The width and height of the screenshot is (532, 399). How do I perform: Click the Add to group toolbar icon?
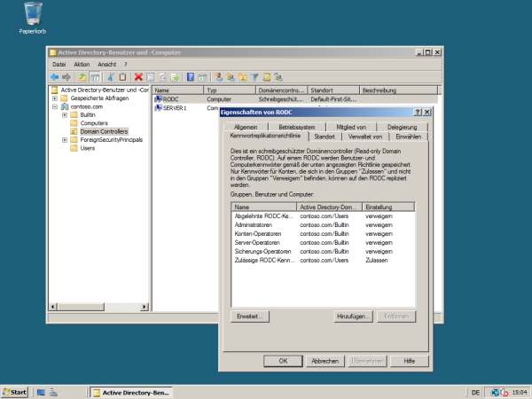(x=278, y=77)
